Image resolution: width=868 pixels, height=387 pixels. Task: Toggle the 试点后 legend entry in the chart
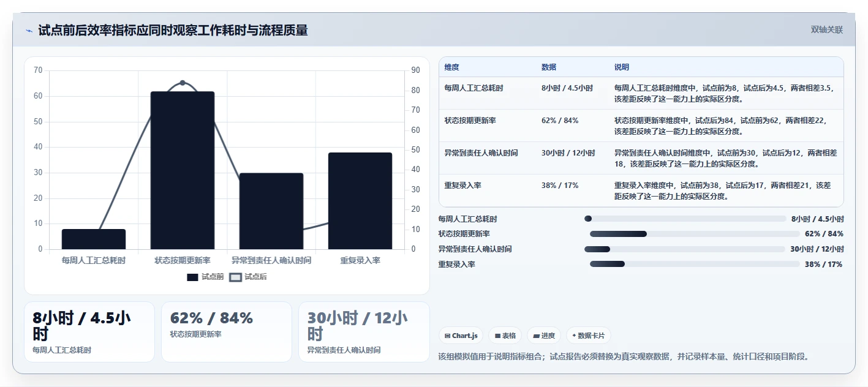coord(248,277)
